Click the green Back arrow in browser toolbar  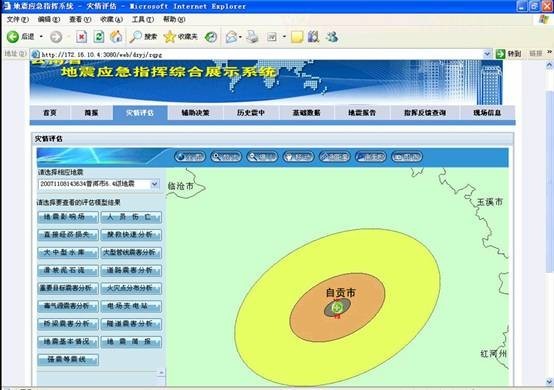tap(13, 36)
